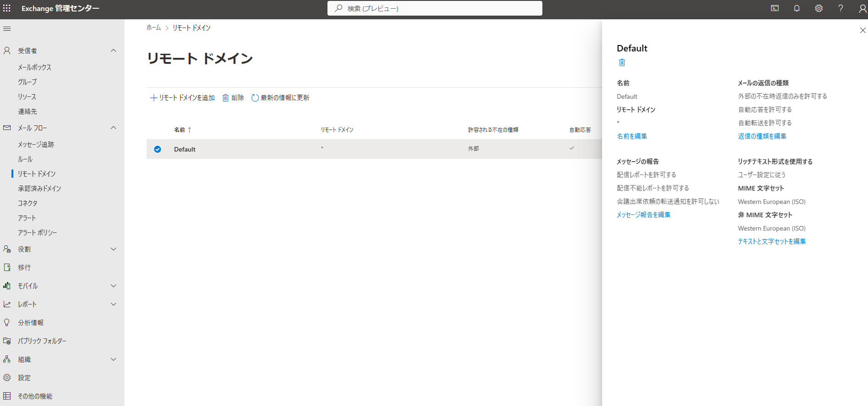Click the 返信の種類を編集 link
Screen dimensions: 868x406
point(762,136)
